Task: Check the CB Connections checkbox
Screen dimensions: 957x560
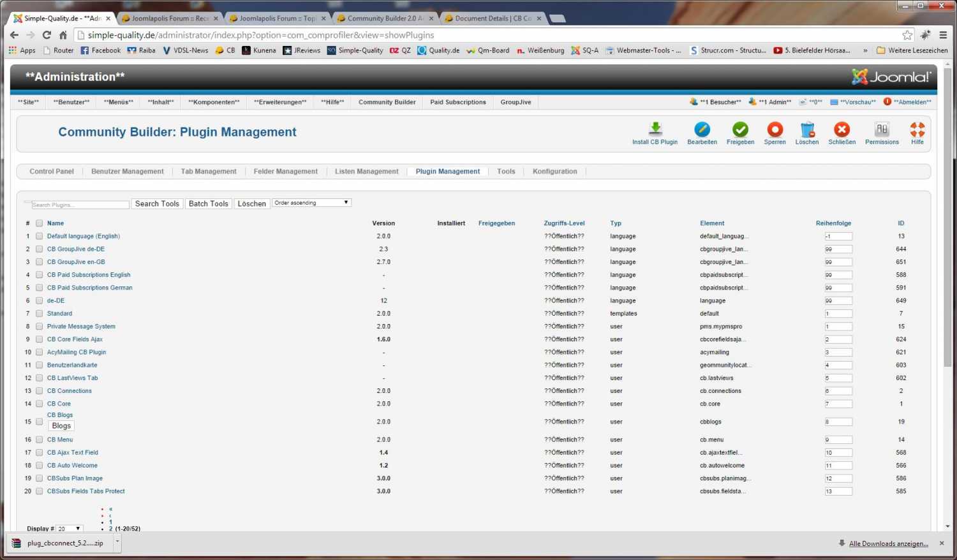Action: coord(40,391)
